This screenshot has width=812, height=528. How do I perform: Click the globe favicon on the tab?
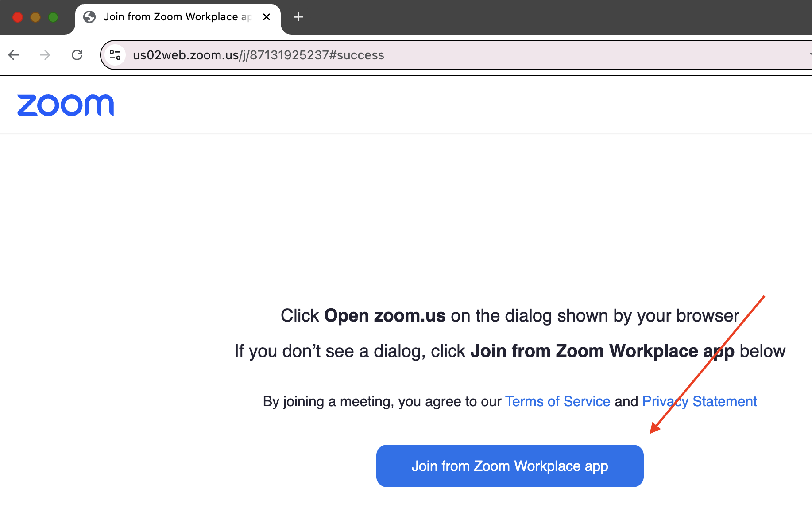tap(89, 17)
